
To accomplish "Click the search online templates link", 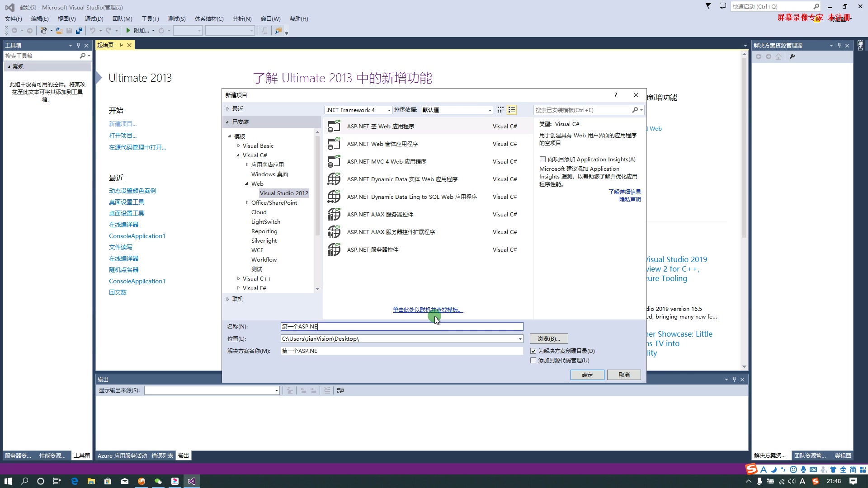I will pos(428,310).
